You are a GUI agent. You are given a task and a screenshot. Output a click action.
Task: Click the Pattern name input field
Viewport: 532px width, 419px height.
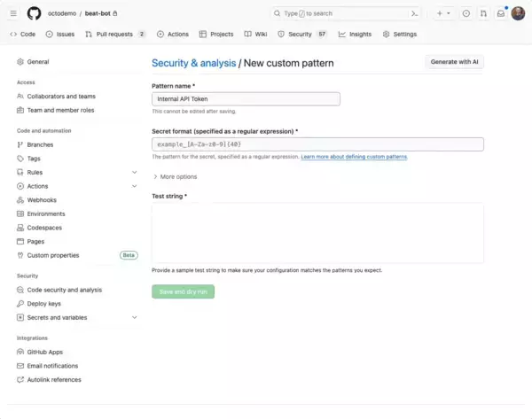[x=246, y=99]
